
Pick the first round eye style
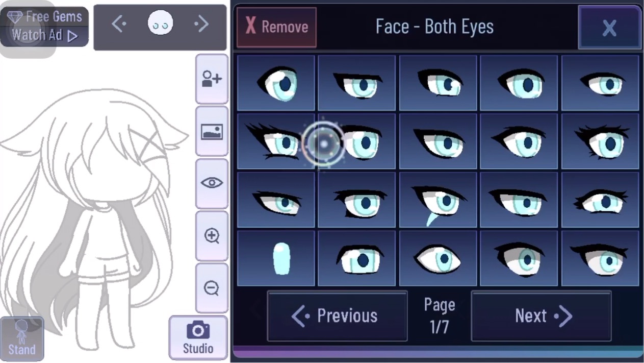click(x=276, y=83)
